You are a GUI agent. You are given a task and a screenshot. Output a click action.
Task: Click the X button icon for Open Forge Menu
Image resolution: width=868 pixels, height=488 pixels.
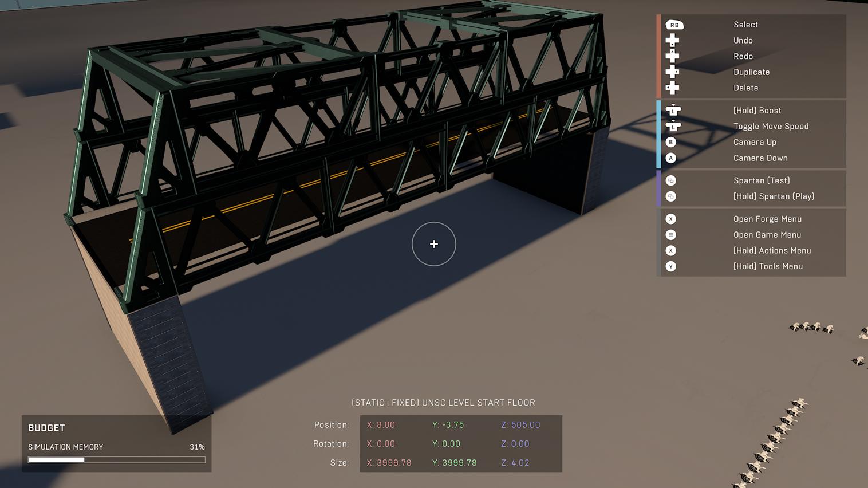point(671,219)
